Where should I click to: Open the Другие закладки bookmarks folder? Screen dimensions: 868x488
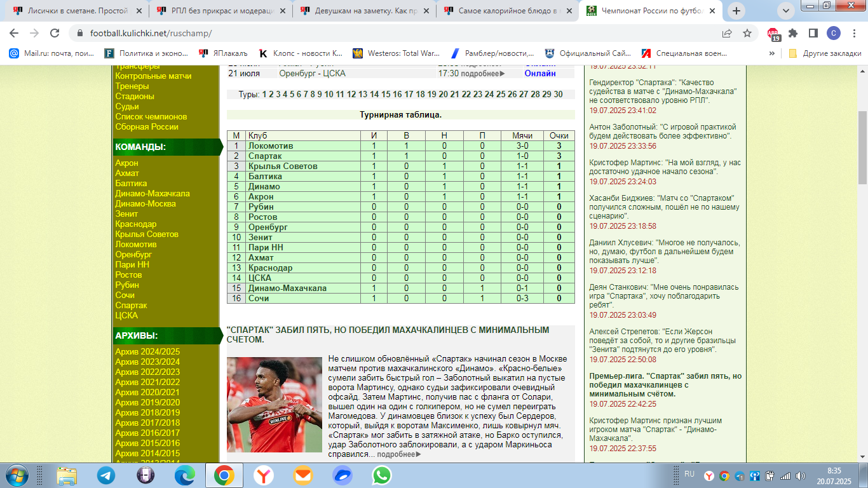tap(825, 53)
